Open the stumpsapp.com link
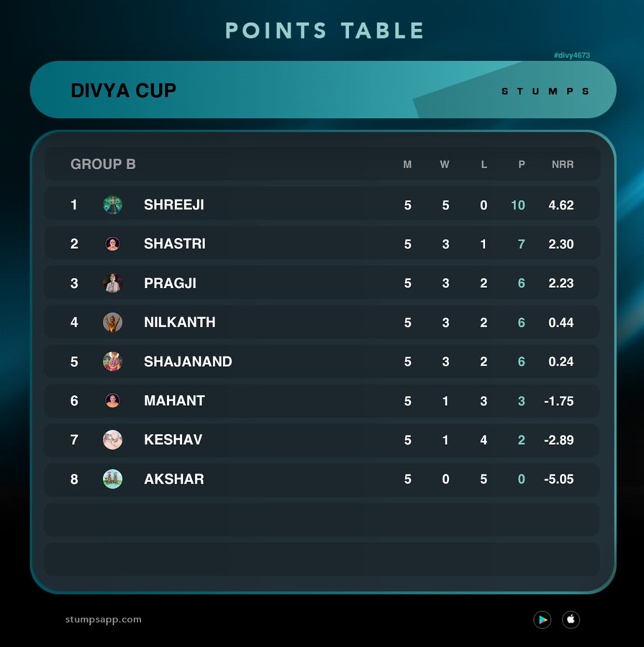The width and height of the screenshot is (644, 647). (103, 620)
